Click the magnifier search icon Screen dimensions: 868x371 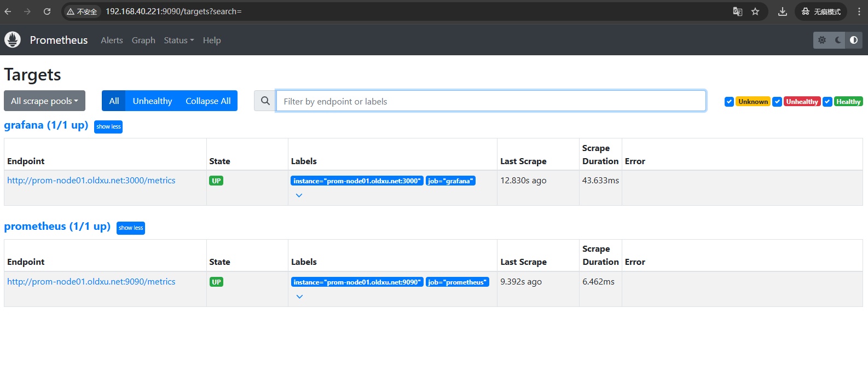click(x=265, y=101)
